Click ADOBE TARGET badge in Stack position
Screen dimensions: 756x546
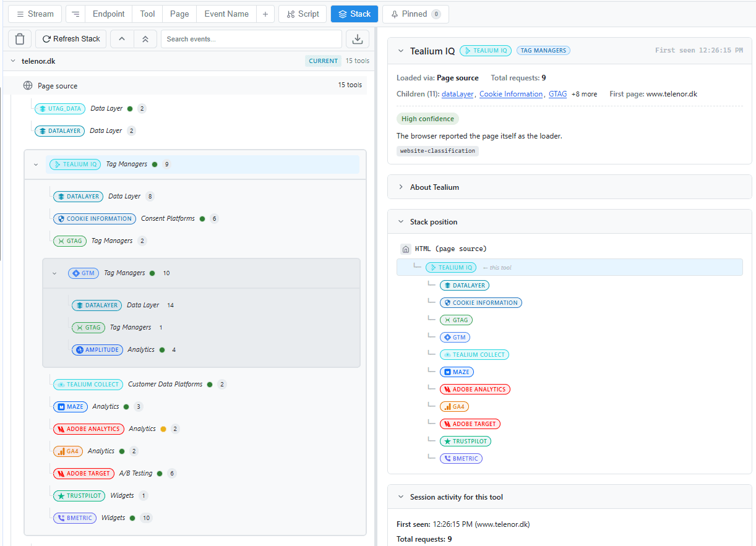click(470, 424)
